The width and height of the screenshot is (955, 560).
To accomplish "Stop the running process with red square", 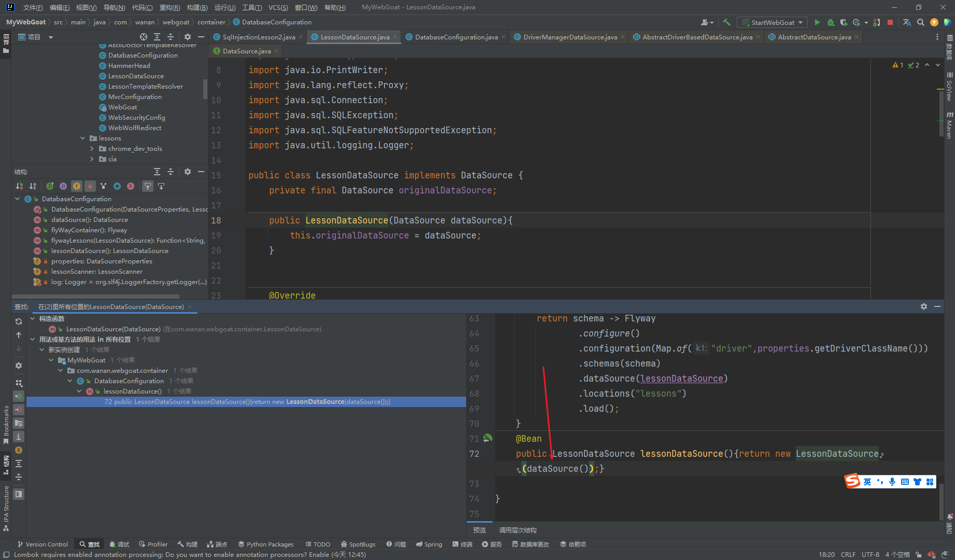I will 890,22.
